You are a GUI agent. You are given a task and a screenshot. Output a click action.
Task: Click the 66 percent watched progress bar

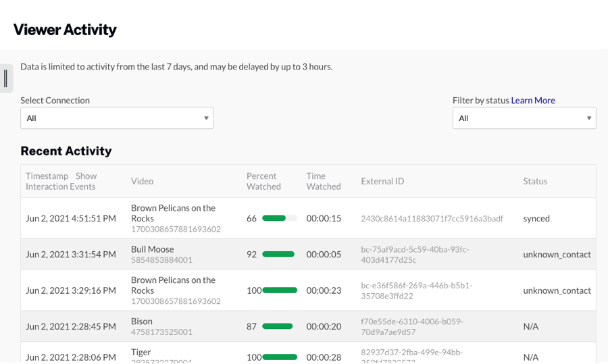279,218
